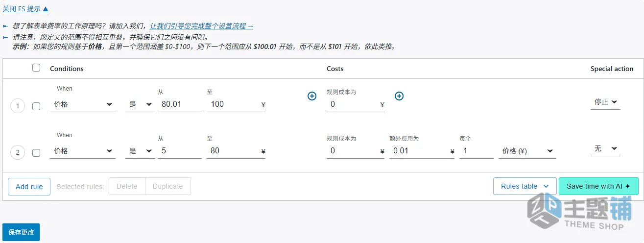Click the Add rule button
Screen dimensions: 644x243
[x=29, y=187]
